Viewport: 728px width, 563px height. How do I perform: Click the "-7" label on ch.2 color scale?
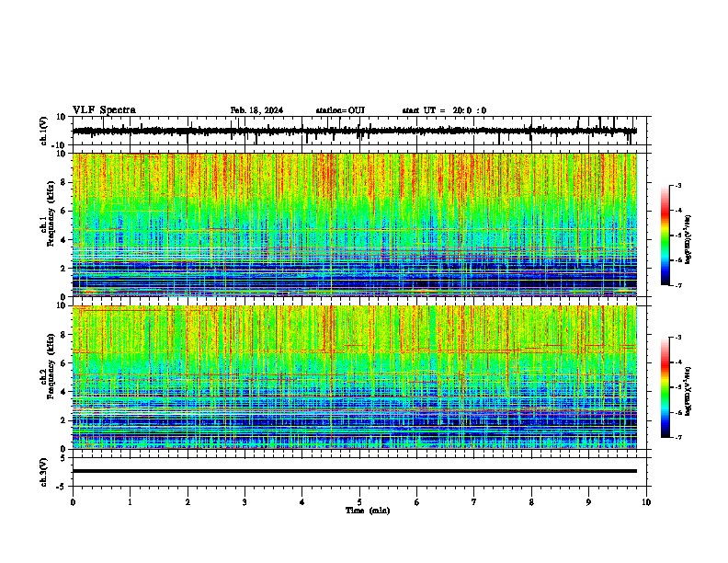coord(677,437)
